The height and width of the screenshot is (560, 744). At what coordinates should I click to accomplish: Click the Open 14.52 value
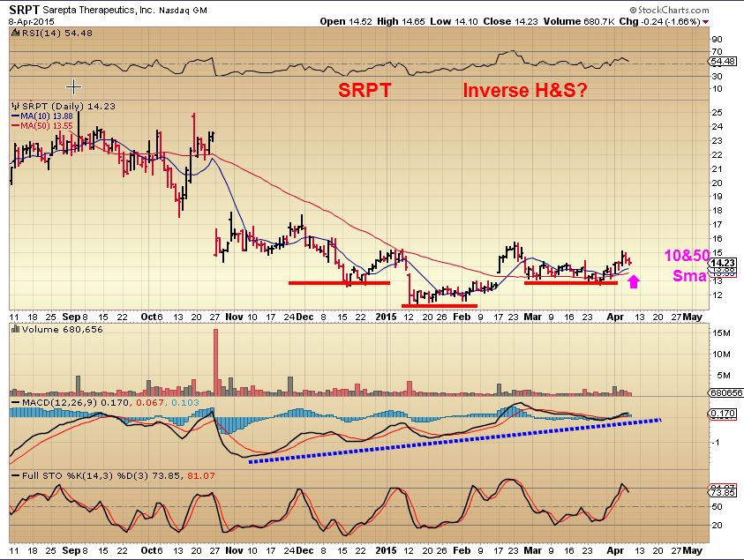click(x=346, y=21)
